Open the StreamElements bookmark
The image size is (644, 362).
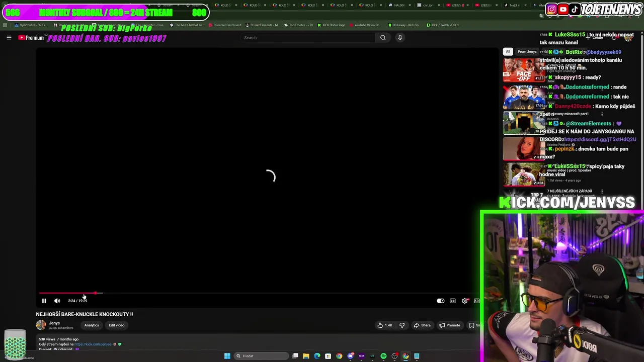click(x=262, y=25)
